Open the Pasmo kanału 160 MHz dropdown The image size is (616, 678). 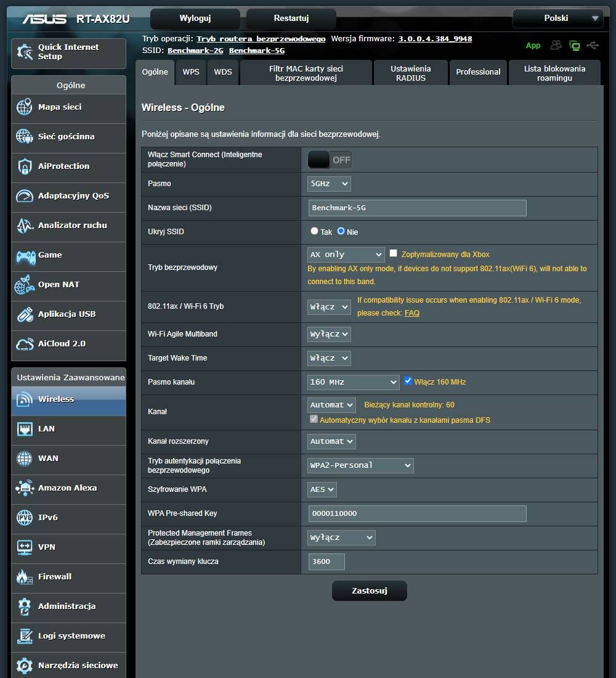tap(353, 382)
